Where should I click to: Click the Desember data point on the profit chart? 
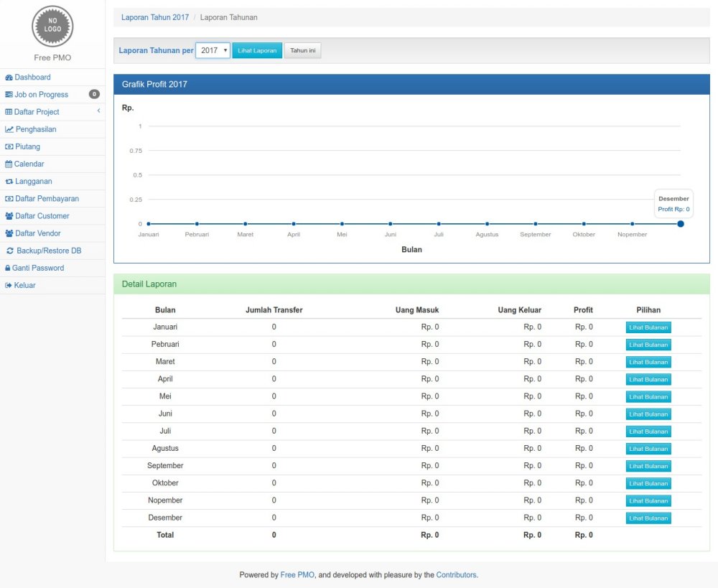click(680, 223)
